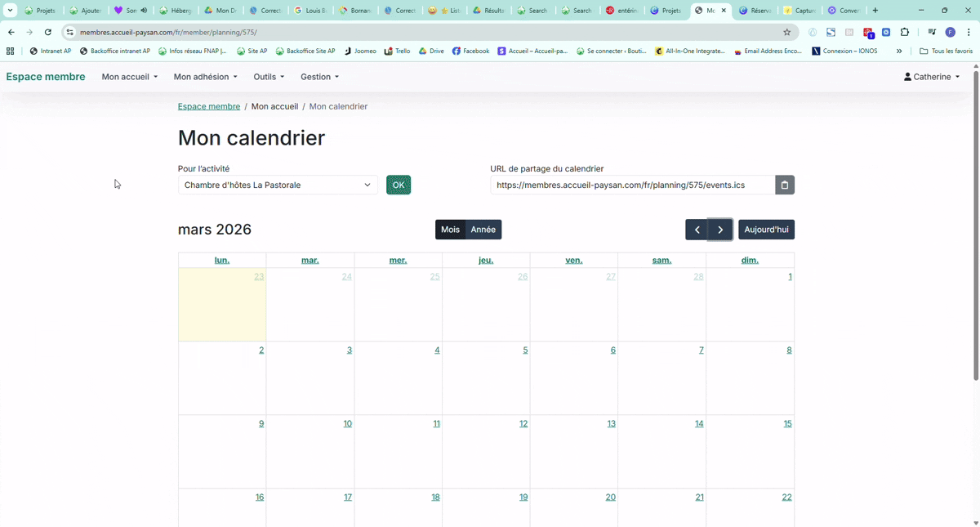Jump to today with Aujourd'hui button
The image size is (980, 527).
coord(766,230)
